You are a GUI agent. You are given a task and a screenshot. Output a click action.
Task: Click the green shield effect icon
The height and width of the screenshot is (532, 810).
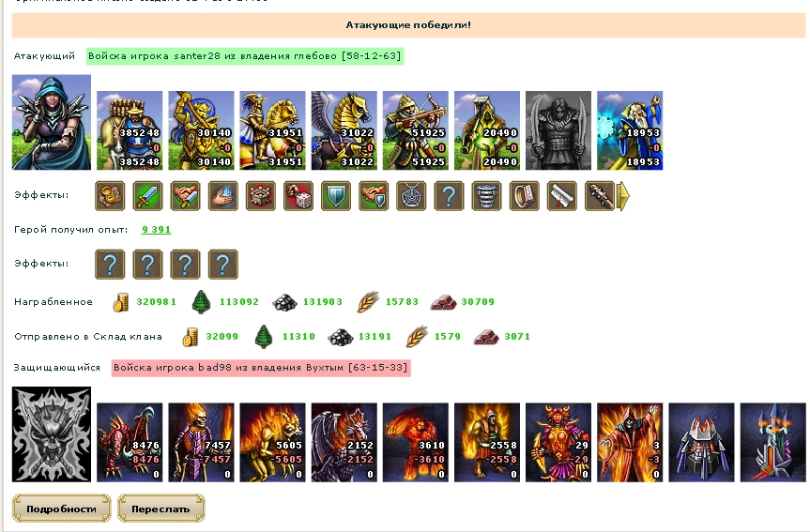pos(336,196)
